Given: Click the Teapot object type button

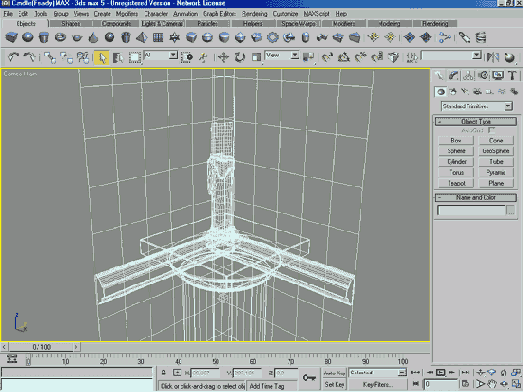Looking at the screenshot, I should coord(457,183).
